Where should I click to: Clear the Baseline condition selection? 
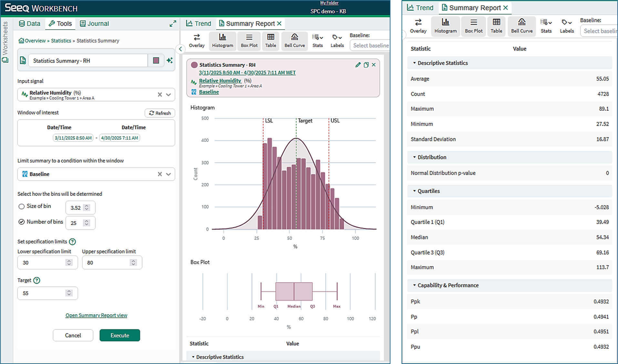[x=160, y=174]
